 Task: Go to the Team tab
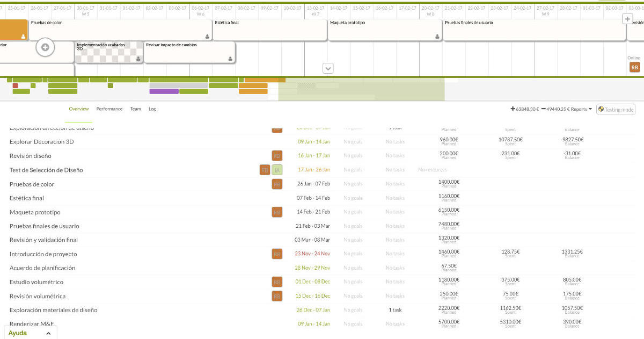(x=136, y=109)
